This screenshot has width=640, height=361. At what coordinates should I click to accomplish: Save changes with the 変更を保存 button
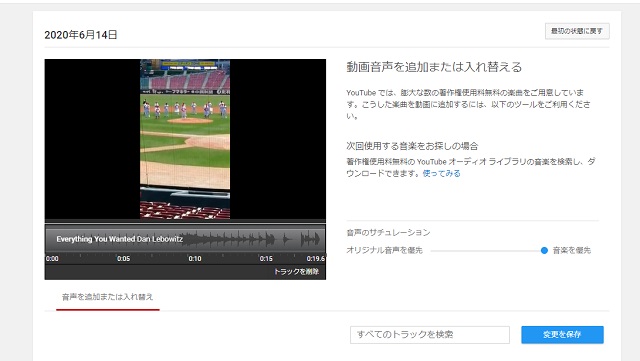coord(562,334)
